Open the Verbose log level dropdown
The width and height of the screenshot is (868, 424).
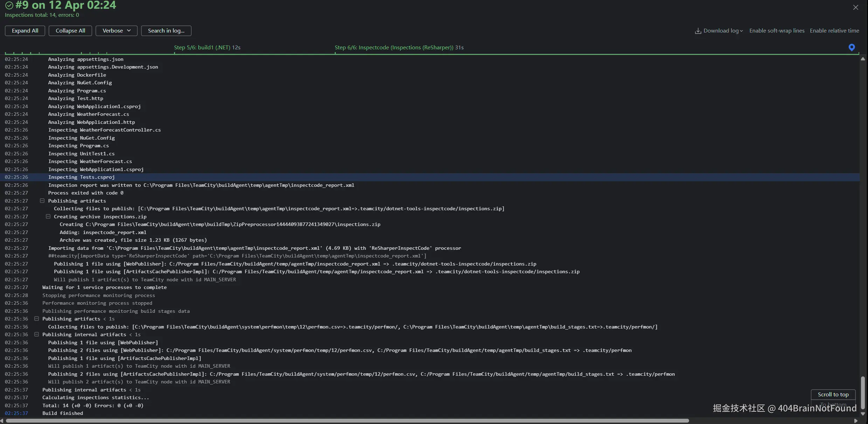(116, 31)
